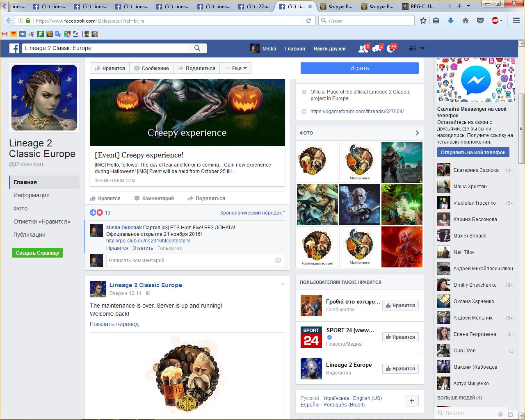
Task: Open the 4gameforum.com/threads/527509 link
Action: tap(357, 111)
